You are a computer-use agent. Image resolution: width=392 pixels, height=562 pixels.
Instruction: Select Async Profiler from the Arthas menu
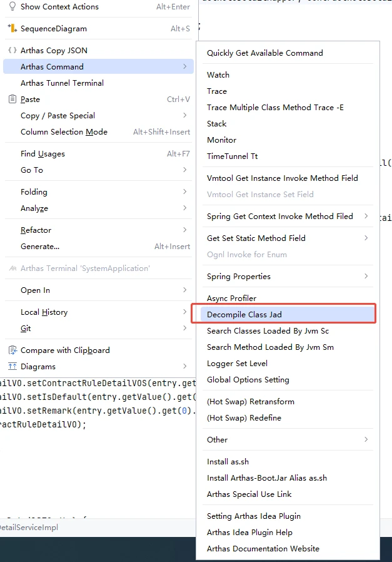coord(231,299)
